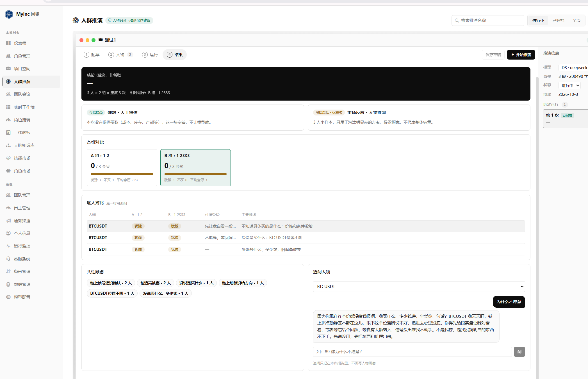Focus the 搜索推演名称 search field
Viewport: 588px width, 379px height.
488,21
